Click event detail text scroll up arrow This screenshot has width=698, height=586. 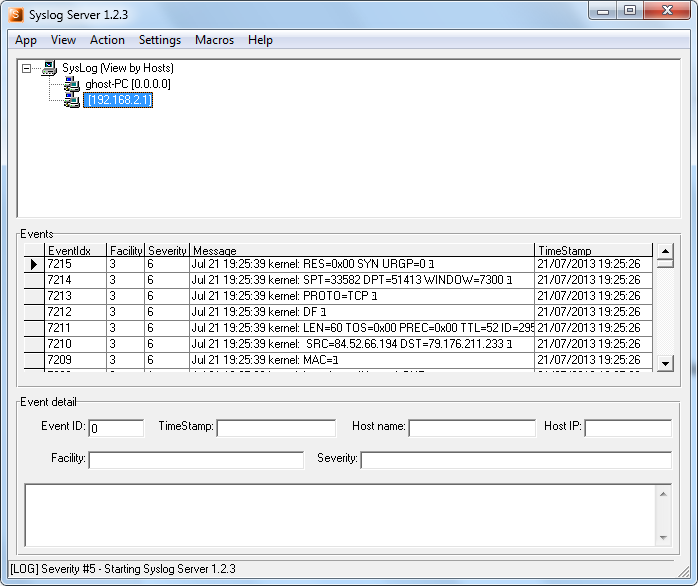click(x=663, y=494)
